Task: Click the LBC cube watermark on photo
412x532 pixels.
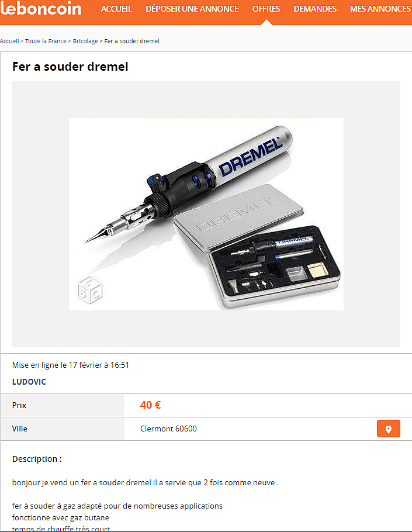Action: coord(90,290)
